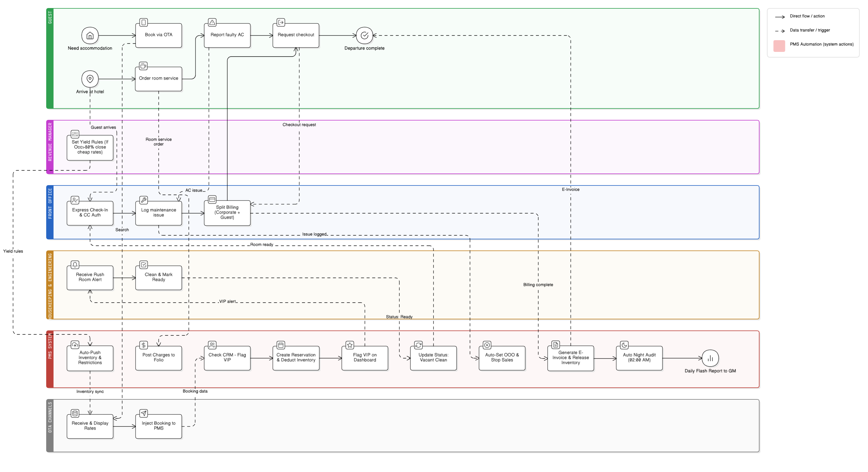
Task: Click the warning triangle icon on Report faulty AC
Action: tap(212, 22)
